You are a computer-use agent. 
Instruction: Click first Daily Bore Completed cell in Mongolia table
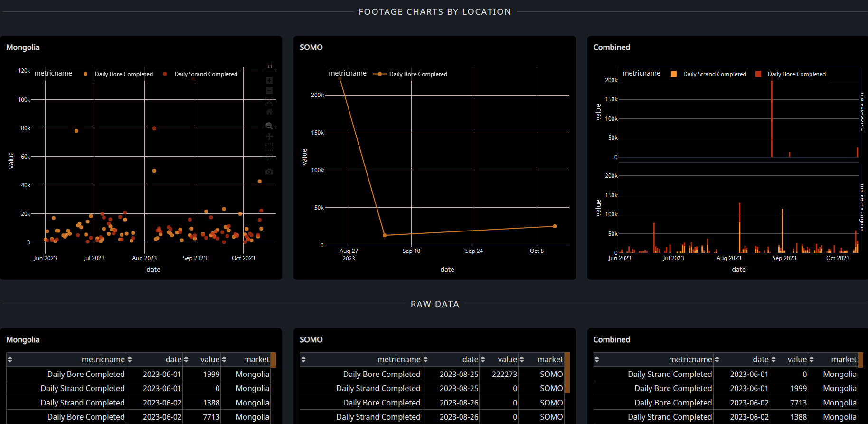point(66,374)
